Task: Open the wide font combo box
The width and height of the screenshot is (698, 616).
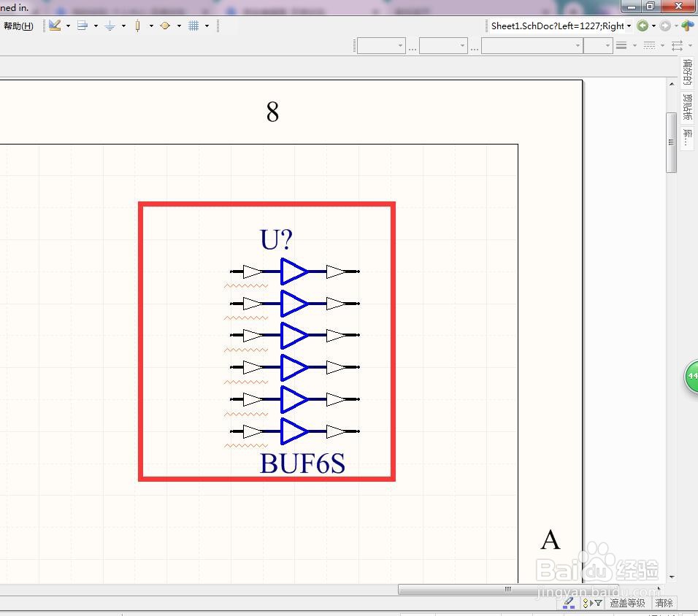Action: click(532, 45)
